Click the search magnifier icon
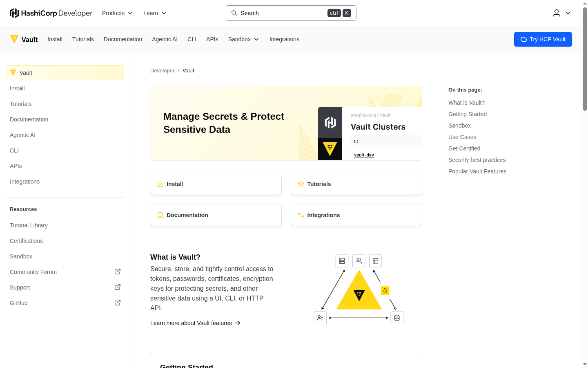Screen dimensions: 588x368 click(234, 13)
